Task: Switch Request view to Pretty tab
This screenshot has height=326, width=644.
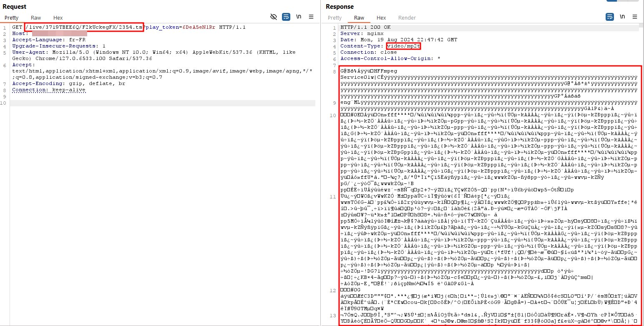Action: (12, 18)
